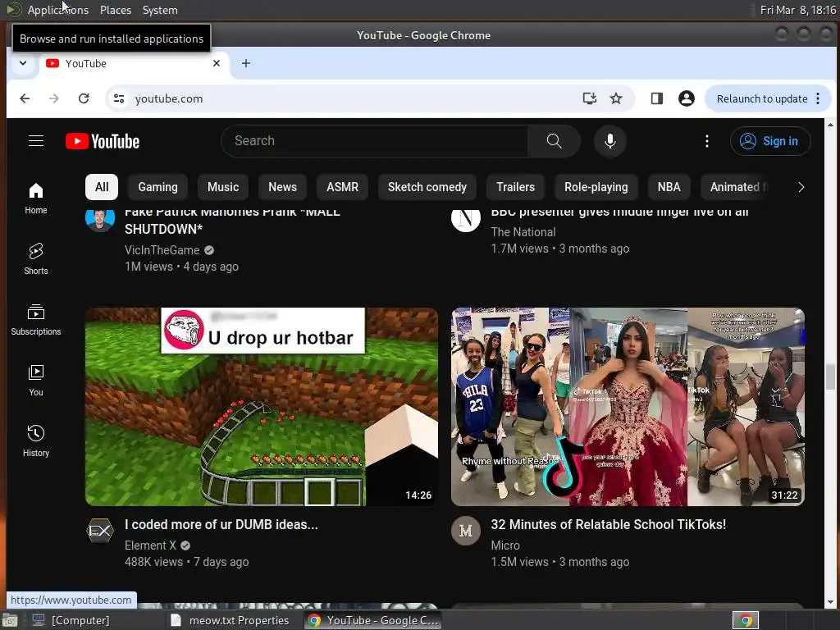The width and height of the screenshot is (840, 630).
Task: Open Shorts in sidebar
Action: coord(36,258)
